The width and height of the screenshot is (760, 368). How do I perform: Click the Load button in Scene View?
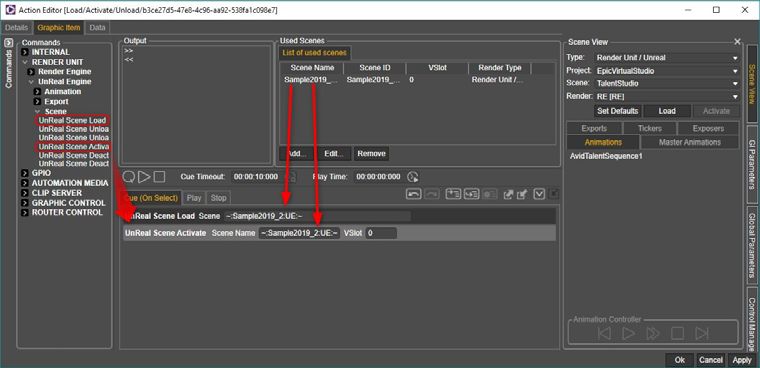click(x=667, y=111)
